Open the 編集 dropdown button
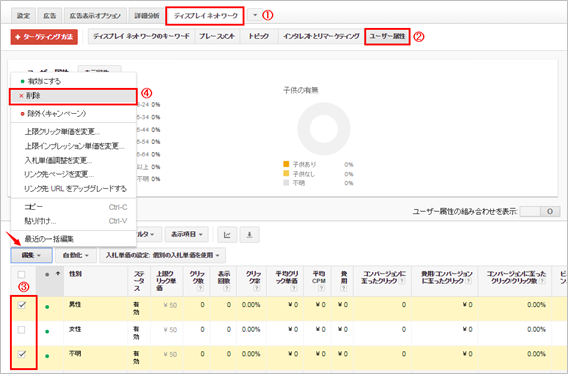 [x=32, y=255]
